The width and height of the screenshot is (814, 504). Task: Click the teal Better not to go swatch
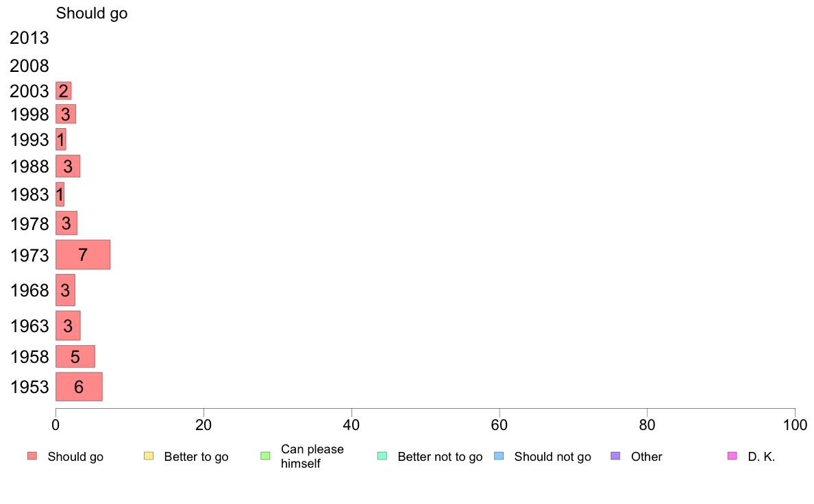[382, 456]
